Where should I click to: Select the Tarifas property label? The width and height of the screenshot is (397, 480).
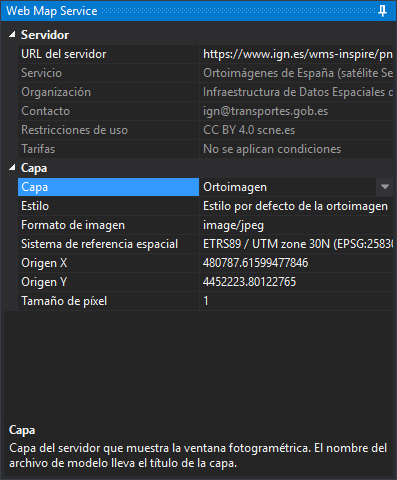(108, 149)
